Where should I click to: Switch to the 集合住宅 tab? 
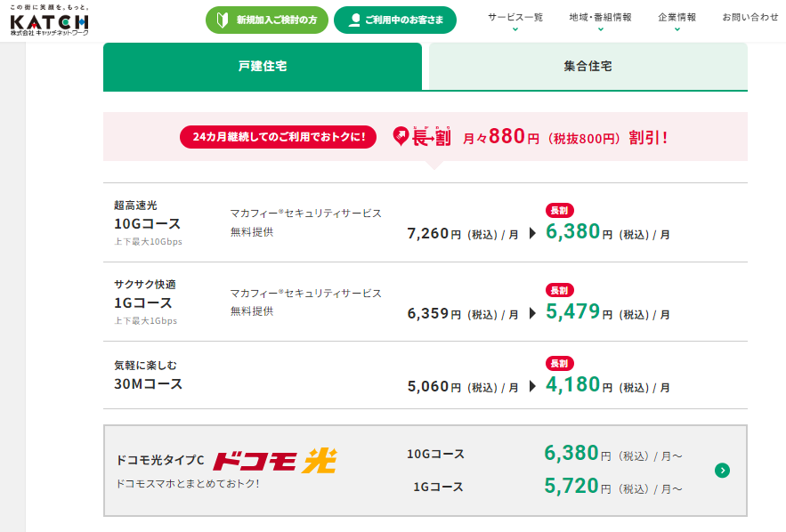click(x=588, y=66)
